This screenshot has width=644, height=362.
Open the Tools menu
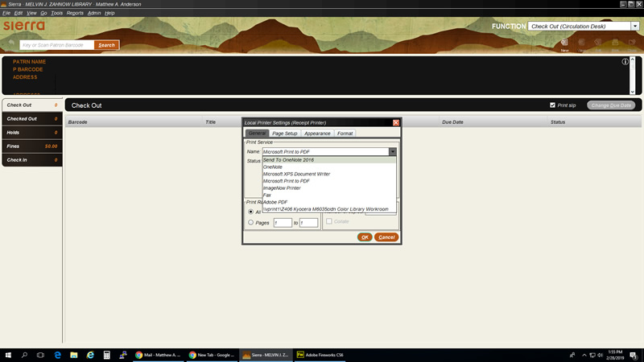click(56, 13)
